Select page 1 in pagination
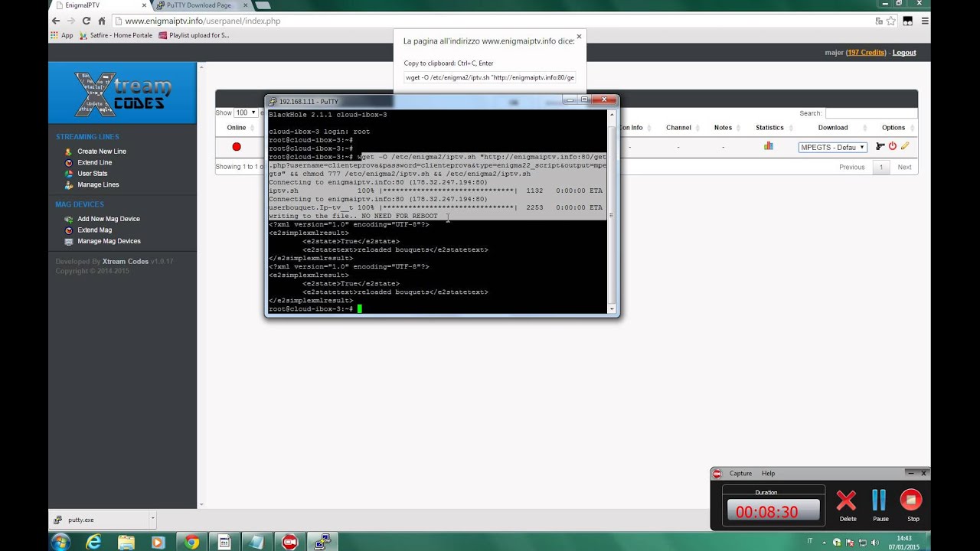 pyautogui.click(x=881, y=167)
